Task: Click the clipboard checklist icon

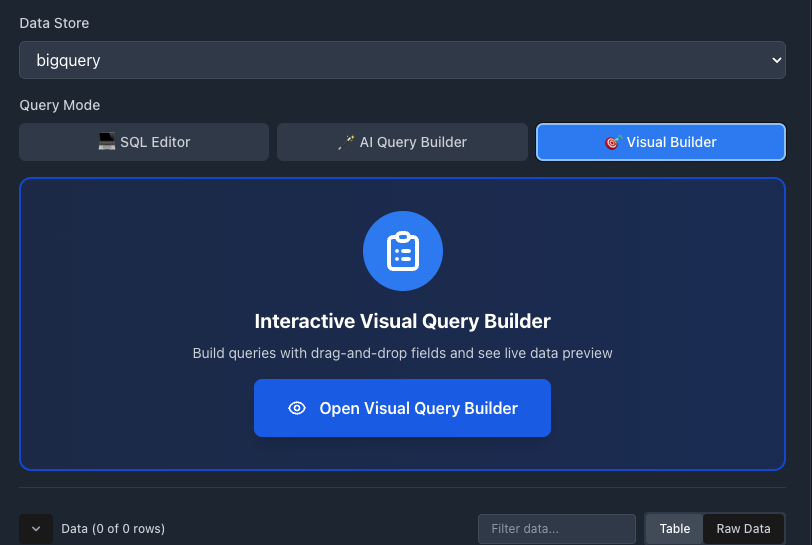Action: pyautogui.click(x=402, y=250)
